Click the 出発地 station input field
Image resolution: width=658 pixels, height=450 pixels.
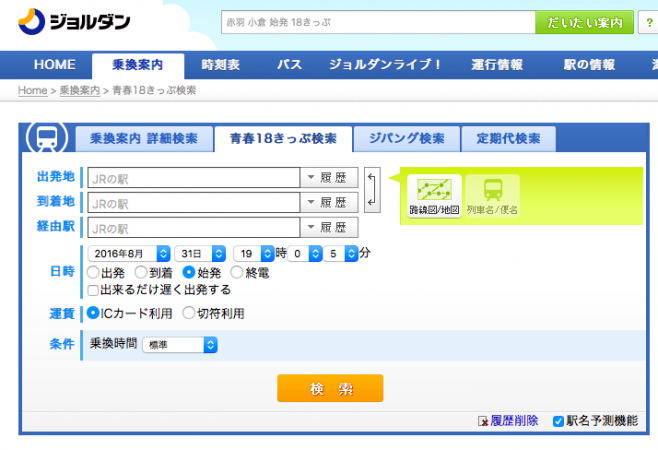tap(194, 178)
